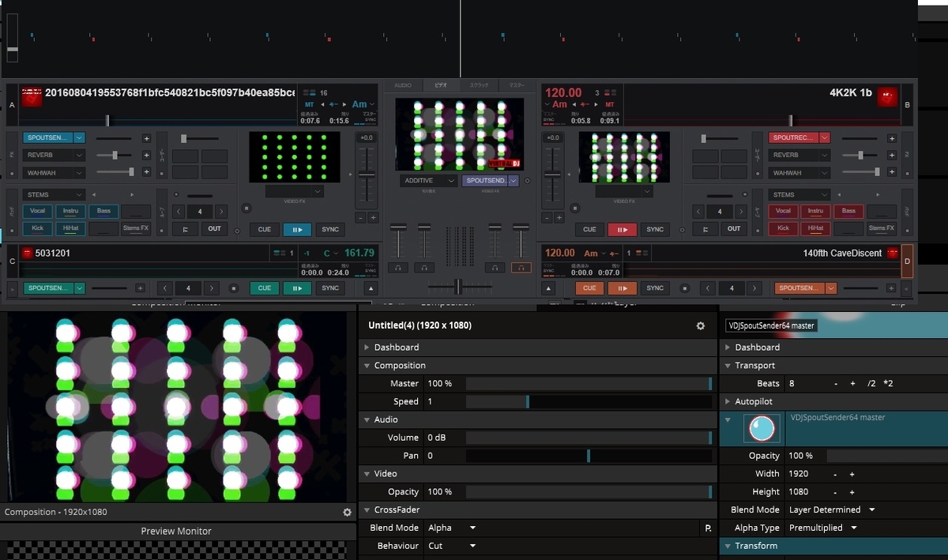Play or pause deck C
The width and height of the screenshot is (948, 560).
pyautogui.click(x=297, y=288)
